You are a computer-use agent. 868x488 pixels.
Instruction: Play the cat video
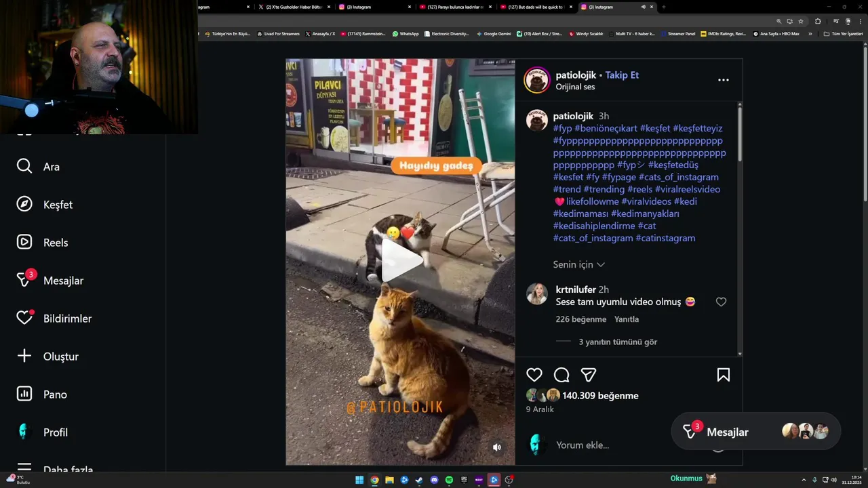pos(401,261)
